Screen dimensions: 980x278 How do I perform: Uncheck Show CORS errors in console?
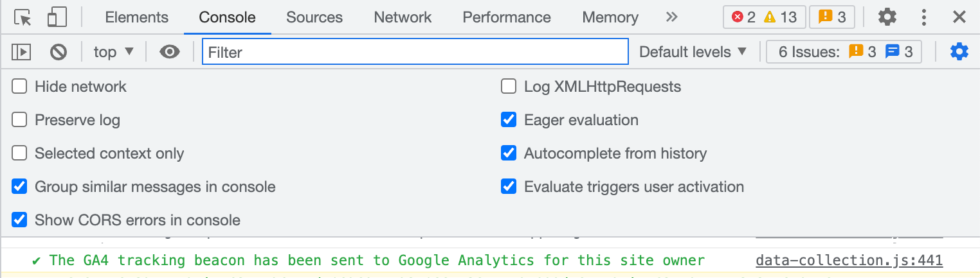click(20, 220)
